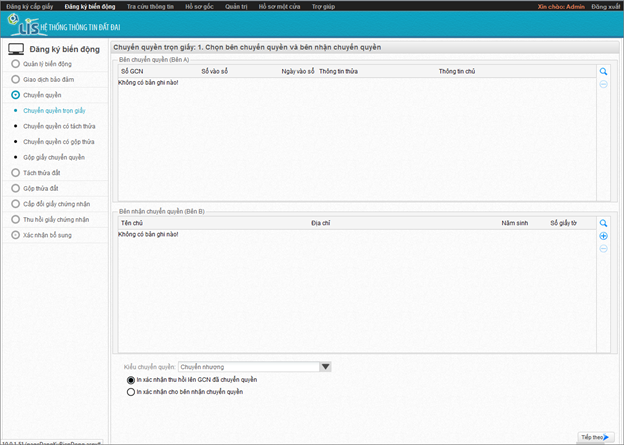Click remove icon in Bên chuyển quyền panel

click(603, 84)
